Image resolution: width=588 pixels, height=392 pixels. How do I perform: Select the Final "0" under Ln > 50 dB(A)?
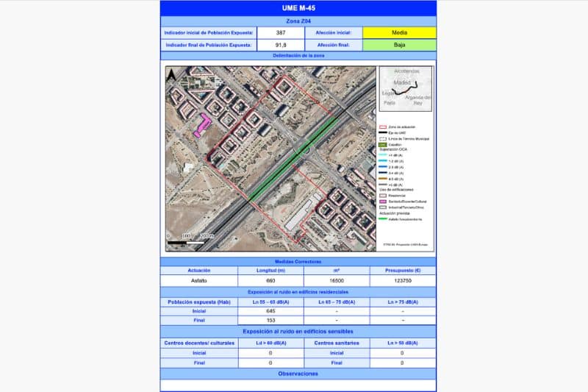coord(403,363)
